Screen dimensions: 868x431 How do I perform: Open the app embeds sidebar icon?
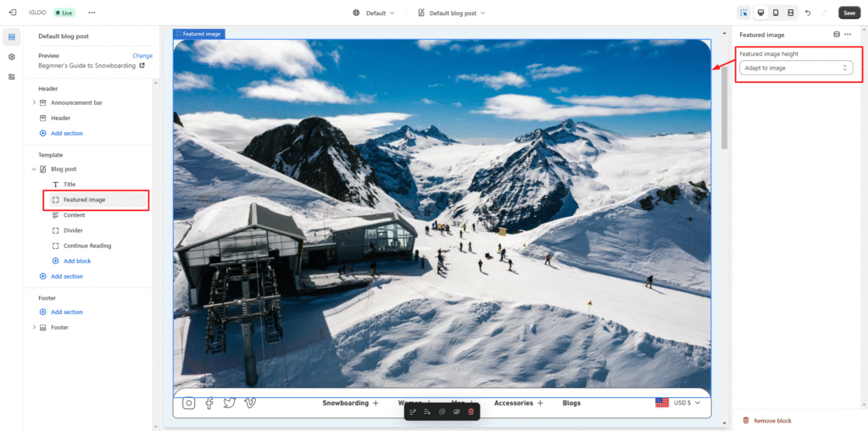[x=12, y=77]
